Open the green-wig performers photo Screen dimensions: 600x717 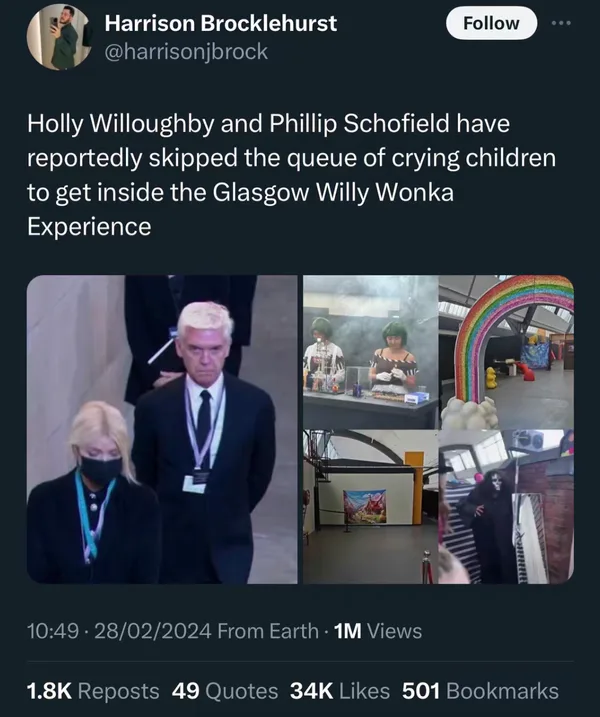click(x=370, y=352)
